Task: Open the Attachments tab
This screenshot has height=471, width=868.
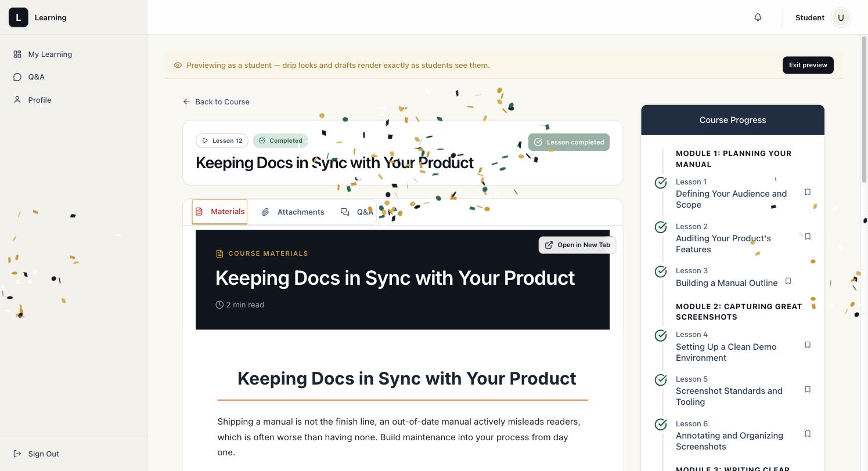Action: 293,212
